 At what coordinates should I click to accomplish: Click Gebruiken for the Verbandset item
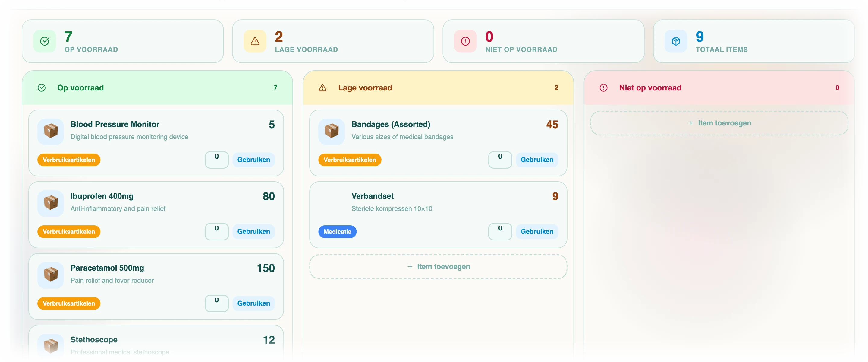click(x=537, y=231)
